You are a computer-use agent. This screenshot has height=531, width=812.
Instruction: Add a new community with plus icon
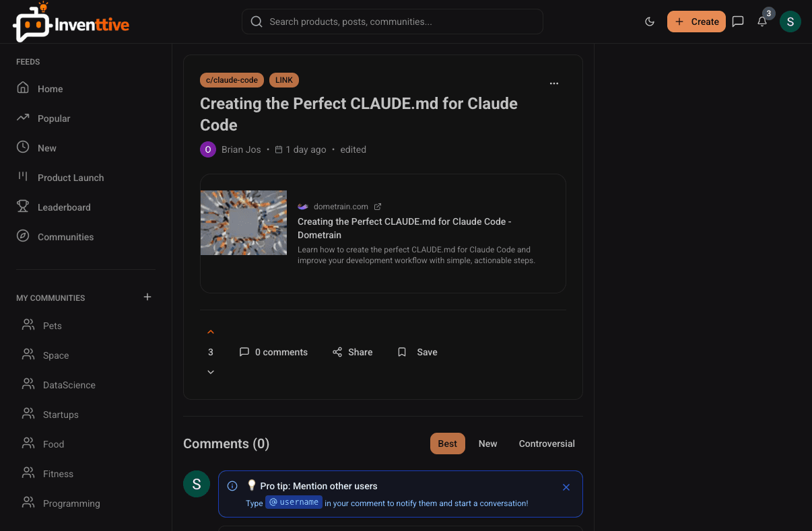(x=147, y=297)
